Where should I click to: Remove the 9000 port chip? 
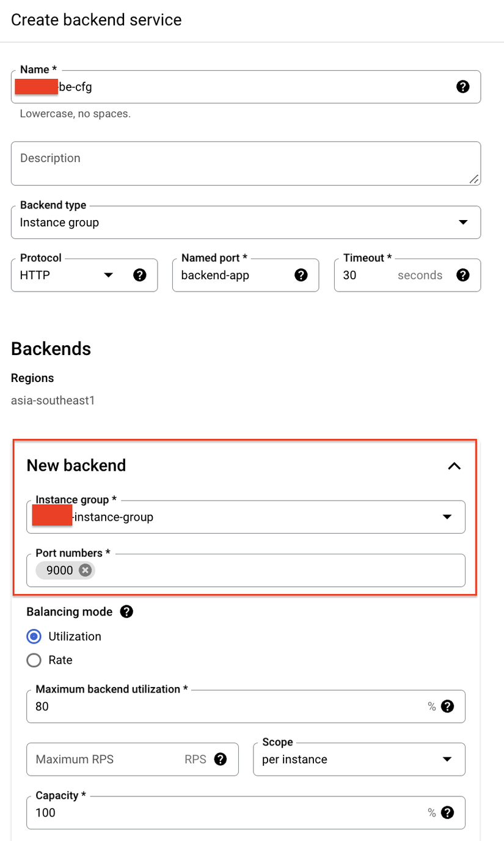[85, 570]
